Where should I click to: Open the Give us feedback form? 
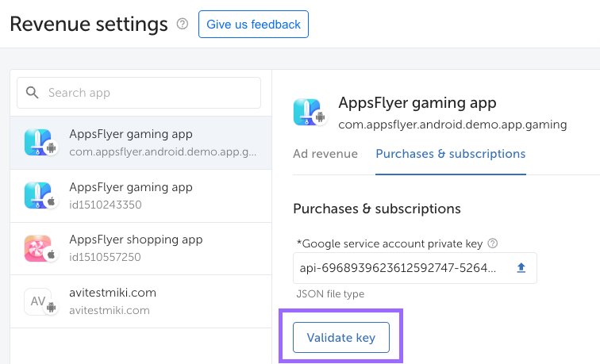(x=253, y=25)
